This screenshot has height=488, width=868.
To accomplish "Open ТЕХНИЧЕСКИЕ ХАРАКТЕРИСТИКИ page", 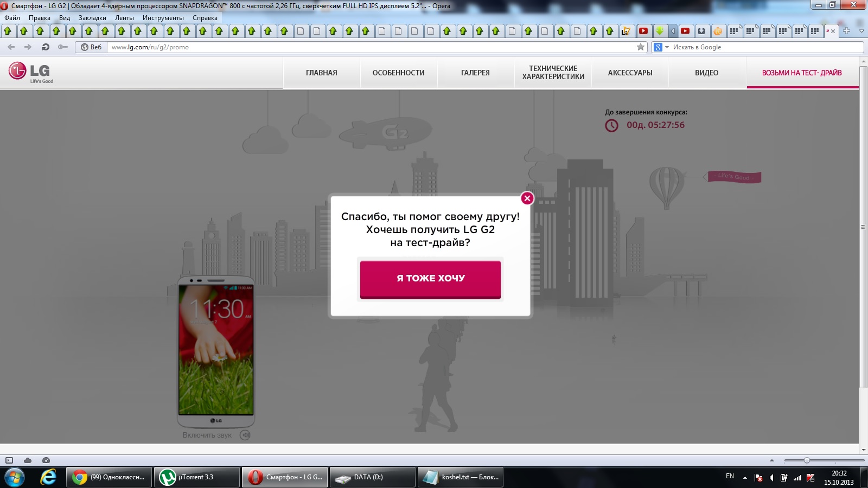I will (x=553, y=73).
